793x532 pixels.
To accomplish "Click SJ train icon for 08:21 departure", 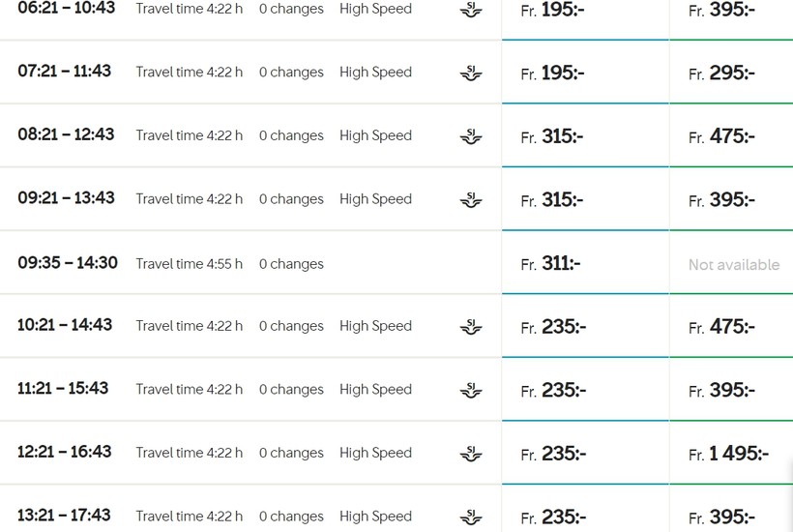I will tap(471, 136).
